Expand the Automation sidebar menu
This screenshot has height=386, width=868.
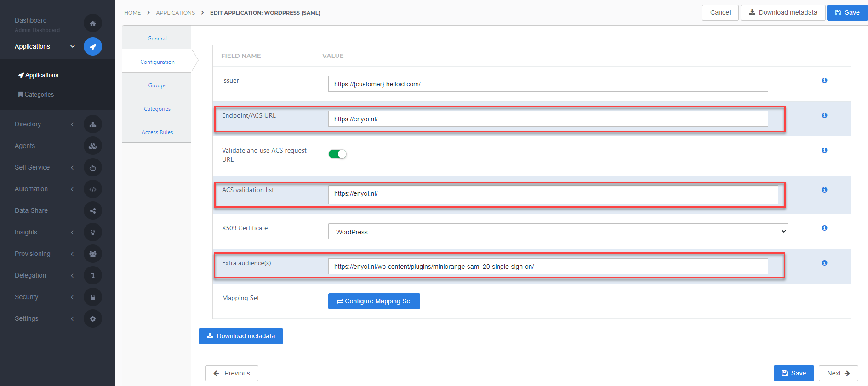[72, 189]
